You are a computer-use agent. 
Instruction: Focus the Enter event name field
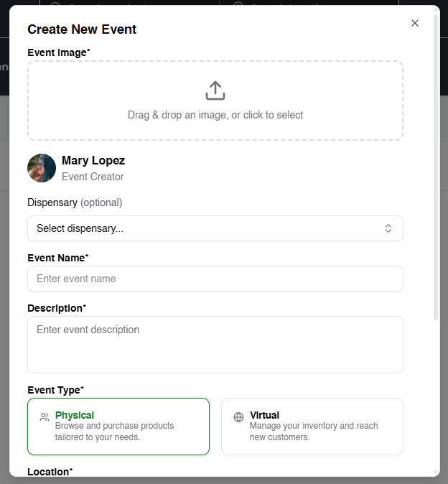215,279
